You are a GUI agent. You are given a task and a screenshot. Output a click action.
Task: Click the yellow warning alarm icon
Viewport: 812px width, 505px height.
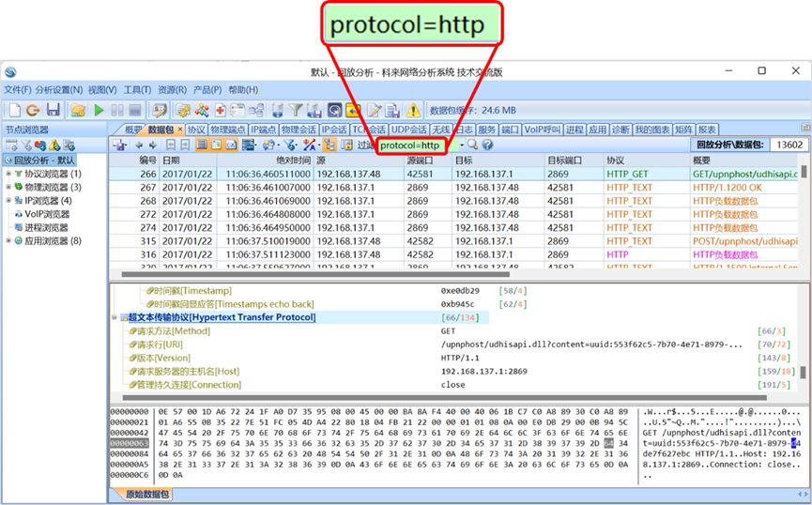413,110
